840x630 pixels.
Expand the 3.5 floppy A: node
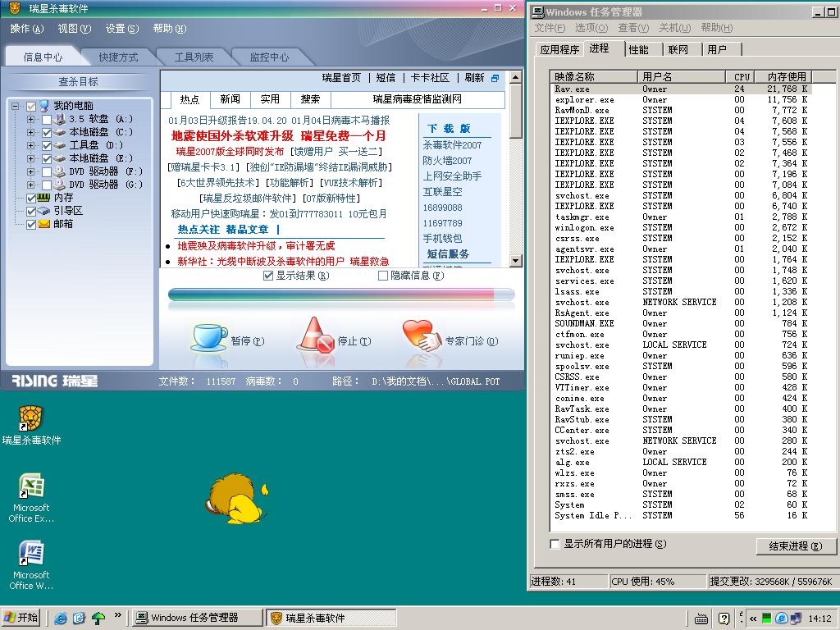tap(30, 119)
